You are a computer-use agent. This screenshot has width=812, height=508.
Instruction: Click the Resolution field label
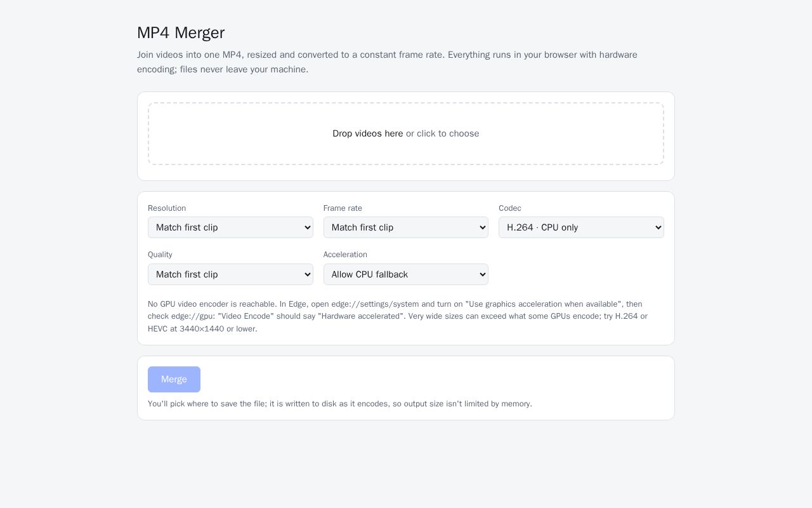pyautogui.click(x=167, y=208)
